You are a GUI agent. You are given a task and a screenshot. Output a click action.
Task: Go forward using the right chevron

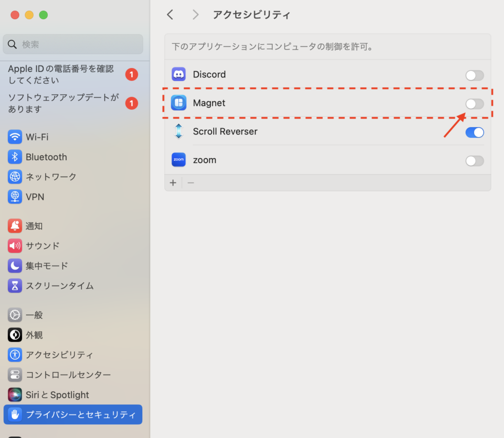coord(195,15)
